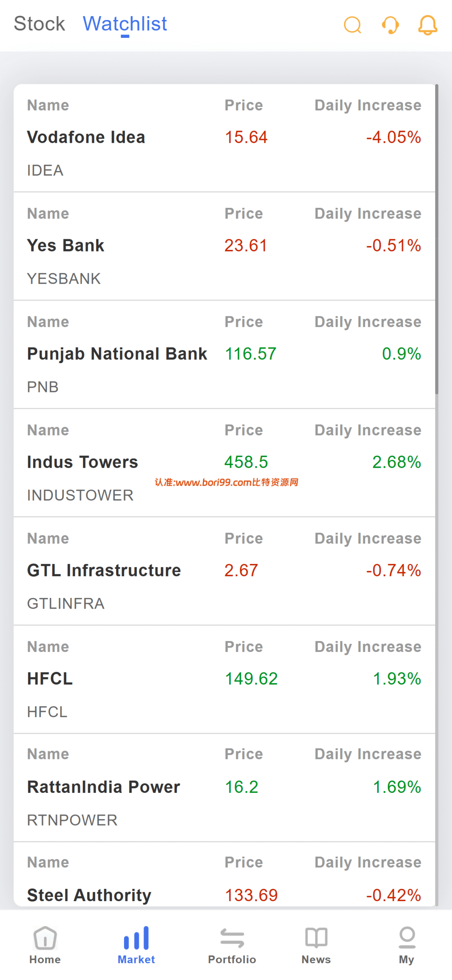452x980 pixels.
Task: Switch to the Stock tab
Action: pos(39,24)
